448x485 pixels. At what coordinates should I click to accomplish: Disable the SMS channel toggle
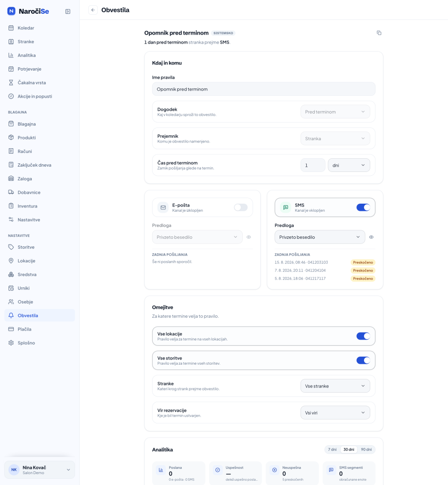363,207
